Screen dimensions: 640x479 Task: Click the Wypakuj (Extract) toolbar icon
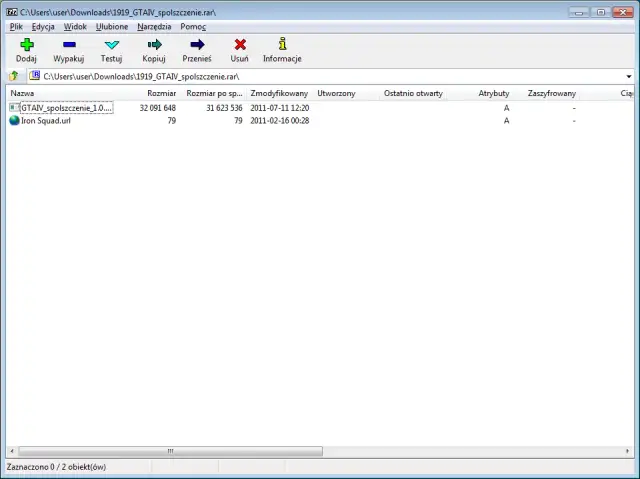[68, 45]
